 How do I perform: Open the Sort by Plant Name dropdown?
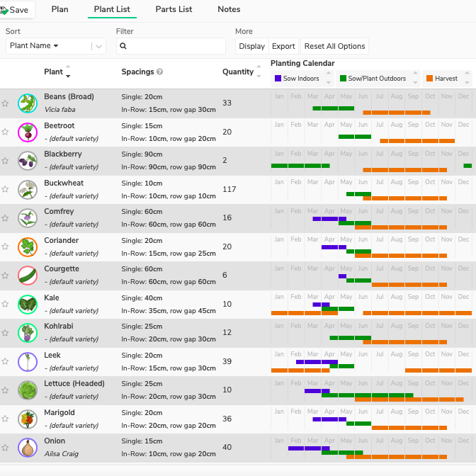[x=55, y=46]
